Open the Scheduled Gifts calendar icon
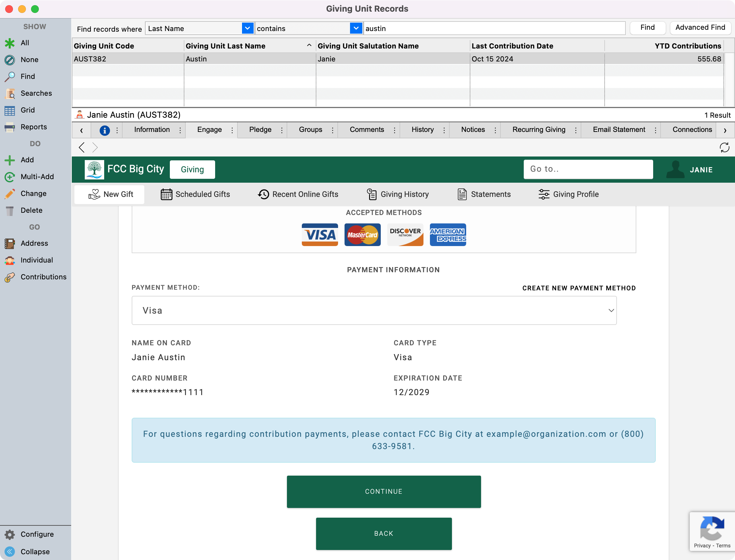 [x=166, y=194]
